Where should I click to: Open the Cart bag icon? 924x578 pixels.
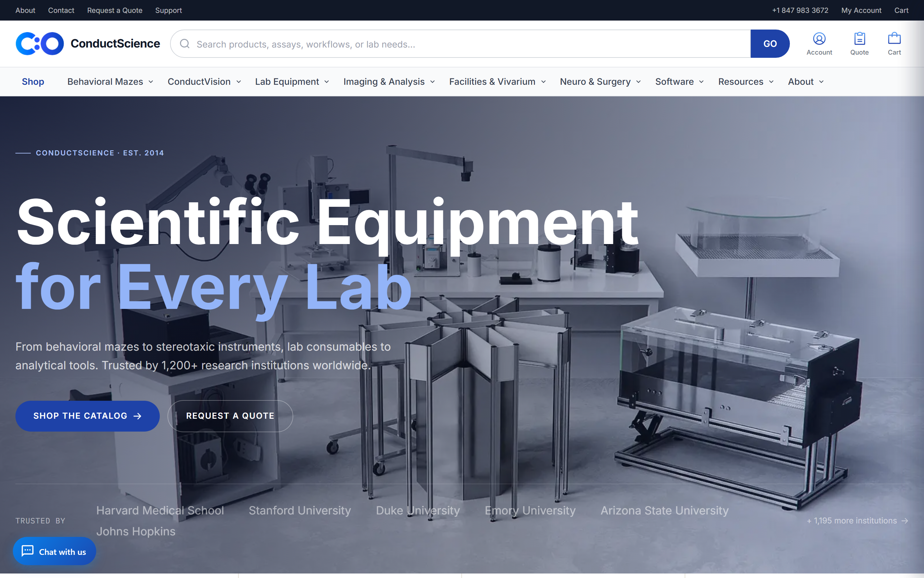coord(894,39)
